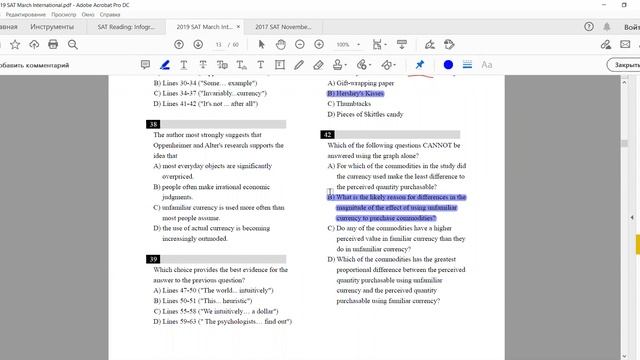Open the help question mark icon
This screenshot has height=360, width=640.
click(589, 27)
